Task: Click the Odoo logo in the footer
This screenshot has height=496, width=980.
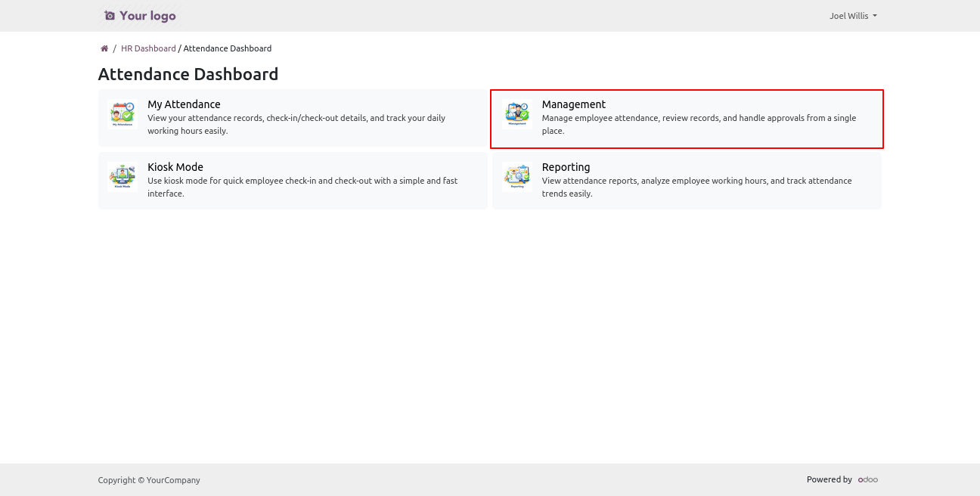Action: pyautogui.click(x=867, y=479)
